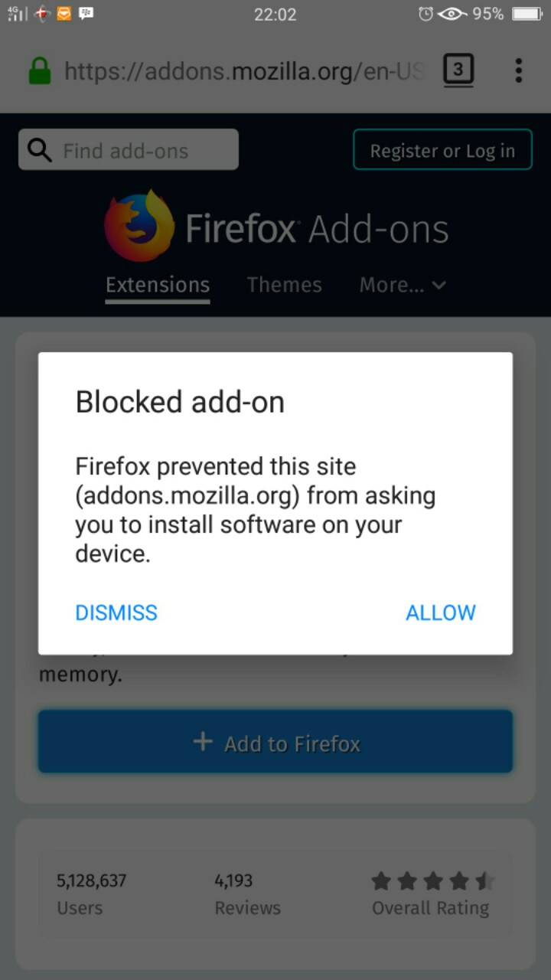551x980 pixels.
Task: Click the Overall Rating stars
Action: tap(432, 882)
